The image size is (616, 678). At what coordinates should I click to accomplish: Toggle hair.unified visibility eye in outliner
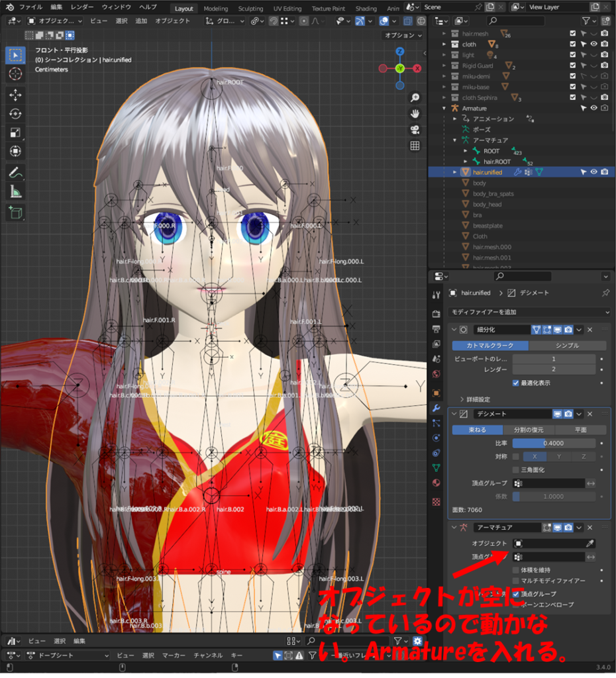tap(594, 172)
